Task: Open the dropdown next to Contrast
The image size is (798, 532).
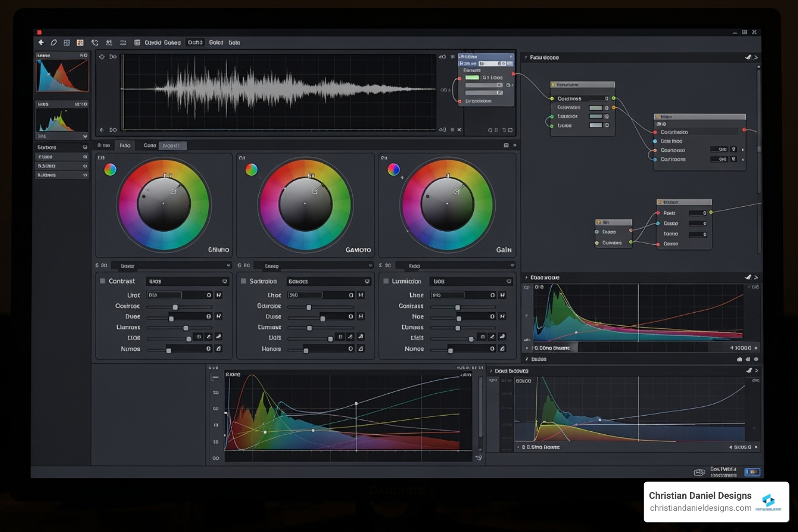Action: pos(224,281)
